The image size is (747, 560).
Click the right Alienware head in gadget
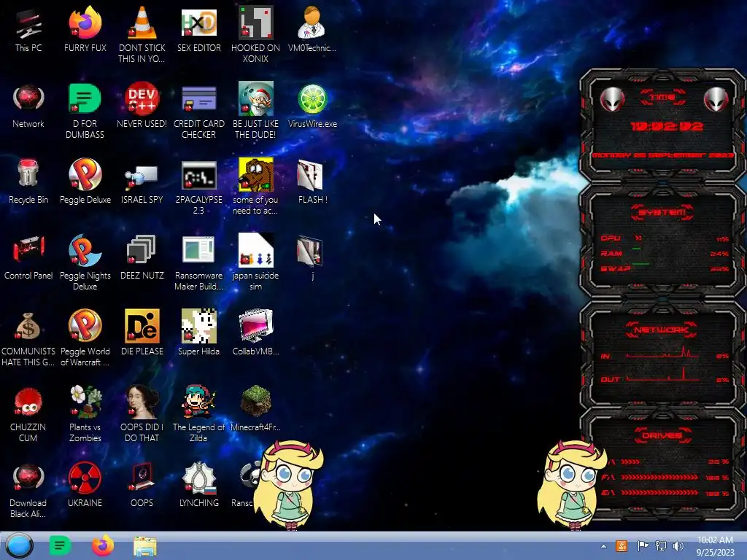tap(716, 99)
